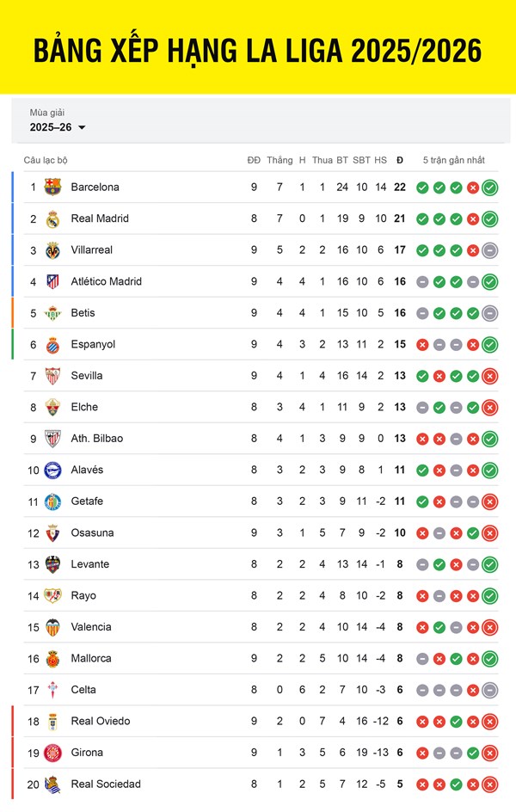The width and height of the screenshot is (516, 812).
Task: Click the Espanyol team name
Action: click(x=93, y=344)
